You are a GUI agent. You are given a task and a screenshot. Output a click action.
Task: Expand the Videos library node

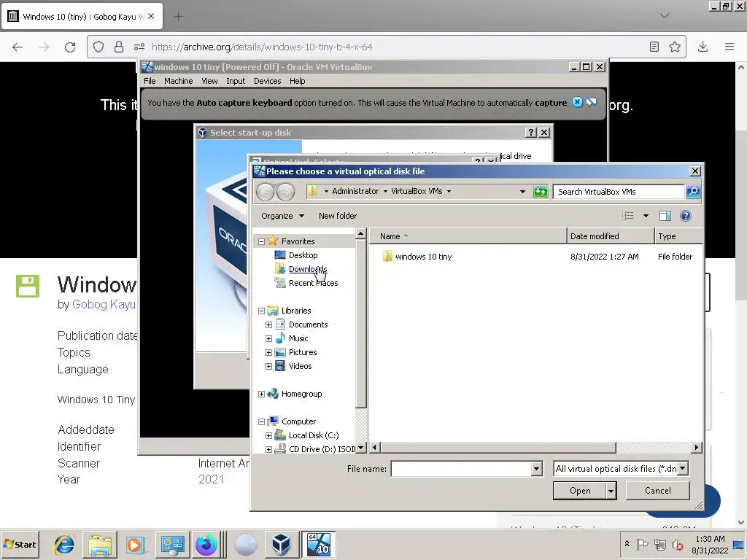[x=268, y=366]
